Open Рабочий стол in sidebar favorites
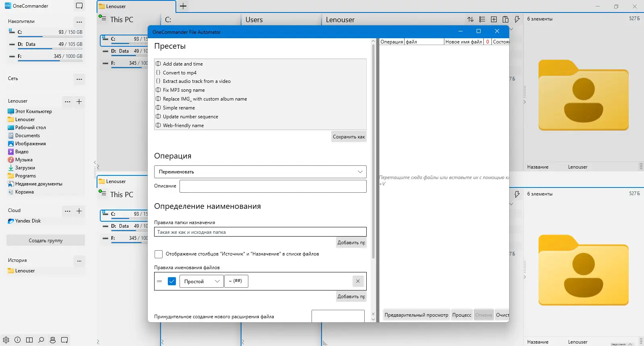This screenshot has height=346, width=644. (x=27, y=128)
